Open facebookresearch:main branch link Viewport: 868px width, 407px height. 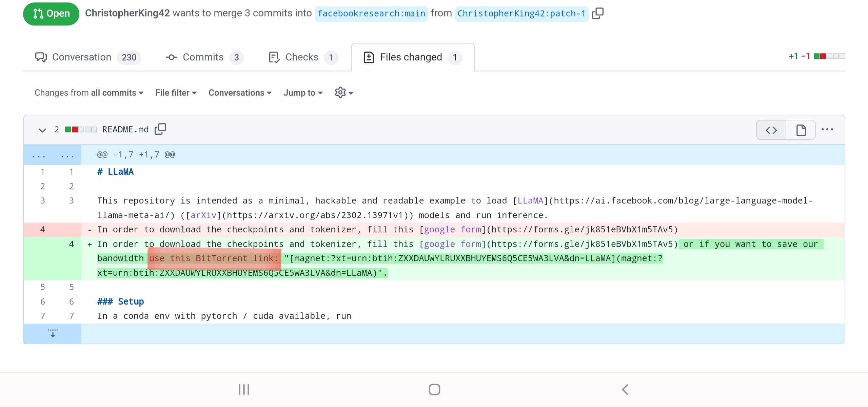tap(371, 14)
